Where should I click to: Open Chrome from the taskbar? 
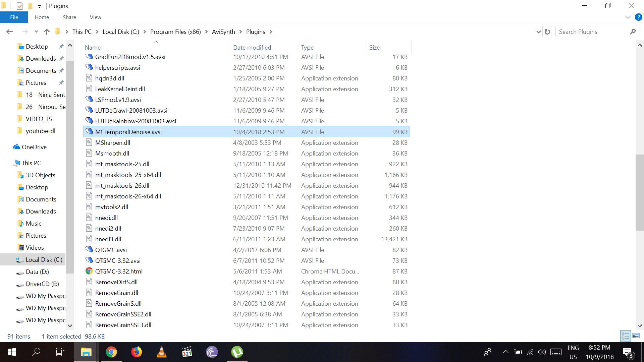[x=111, y=352]
